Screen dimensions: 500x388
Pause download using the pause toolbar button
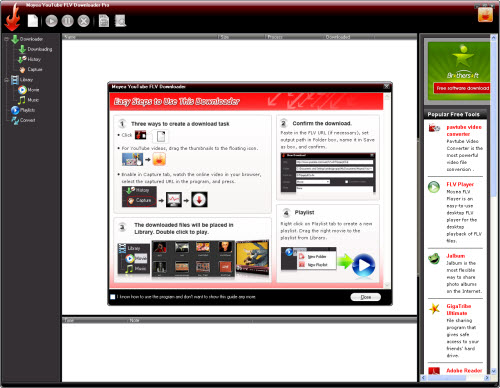coord(68,21)
